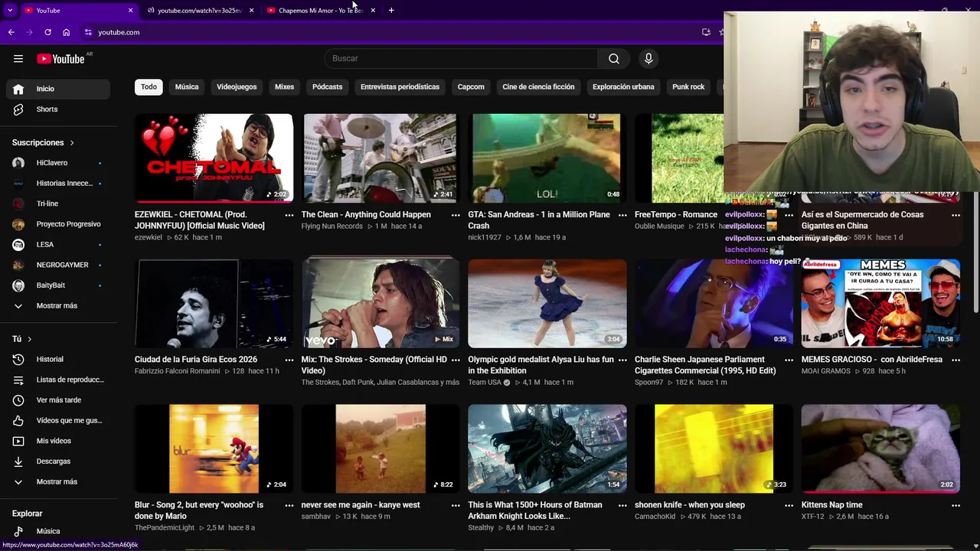
Task: Select the Mixes filter chip
Action: click(x=284, y=86)
